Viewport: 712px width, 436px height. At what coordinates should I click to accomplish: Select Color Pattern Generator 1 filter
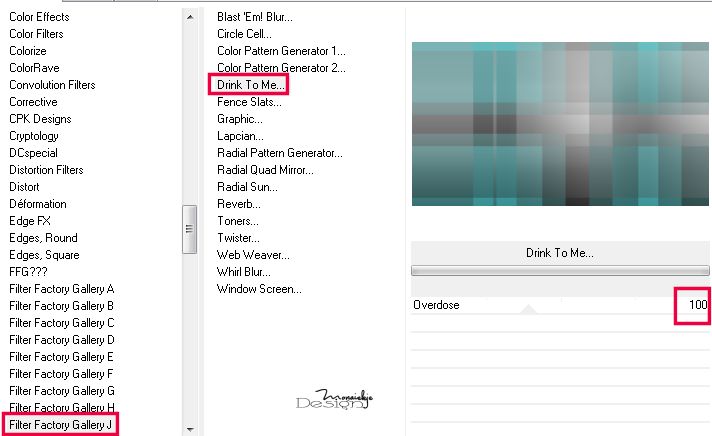click(281, 51)
